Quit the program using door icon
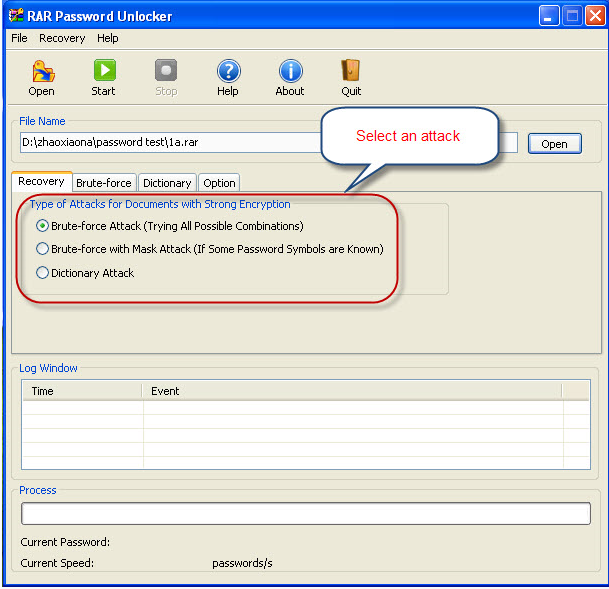Image resolution: width=609 pixels, height=589 pixels. (351, 70)
